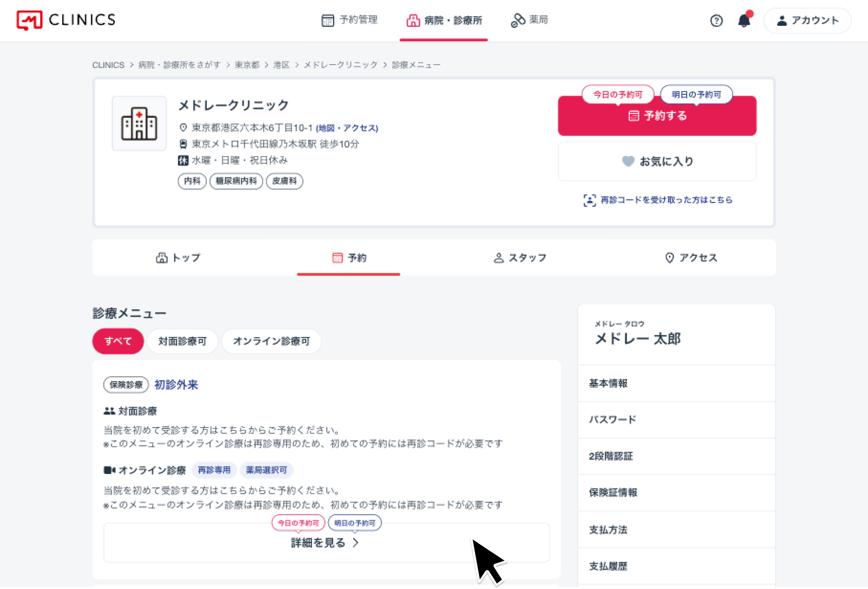This screenshot has width=868, height=589.
Task: Click the 休 holiday icon
Action: pyautogui.click(x=183, y=161)
